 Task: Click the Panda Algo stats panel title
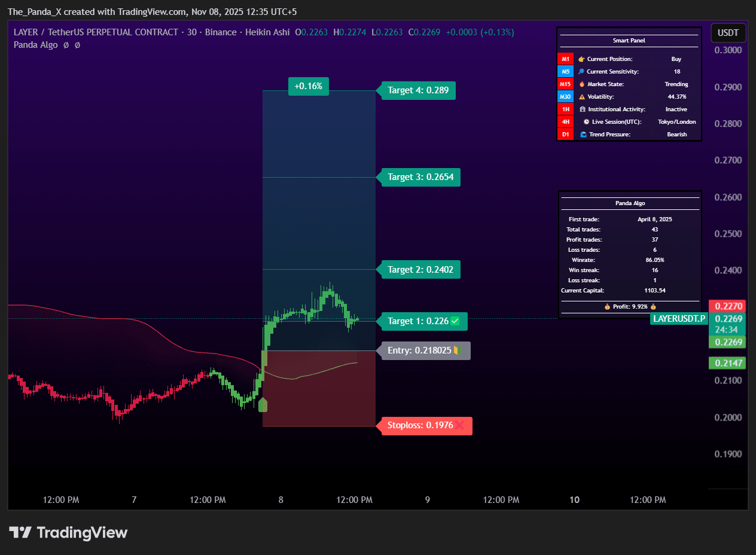pyautogui.click(x=630, y=203)
